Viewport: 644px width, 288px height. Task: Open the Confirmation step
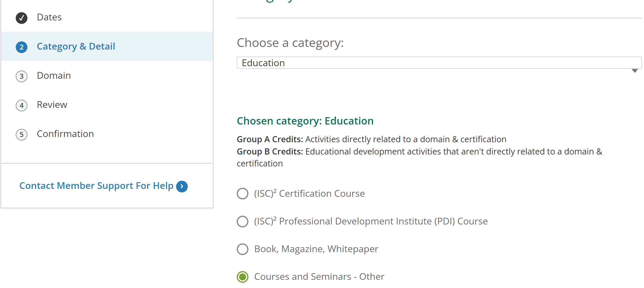pyautogui.click(x=65, y=134)
